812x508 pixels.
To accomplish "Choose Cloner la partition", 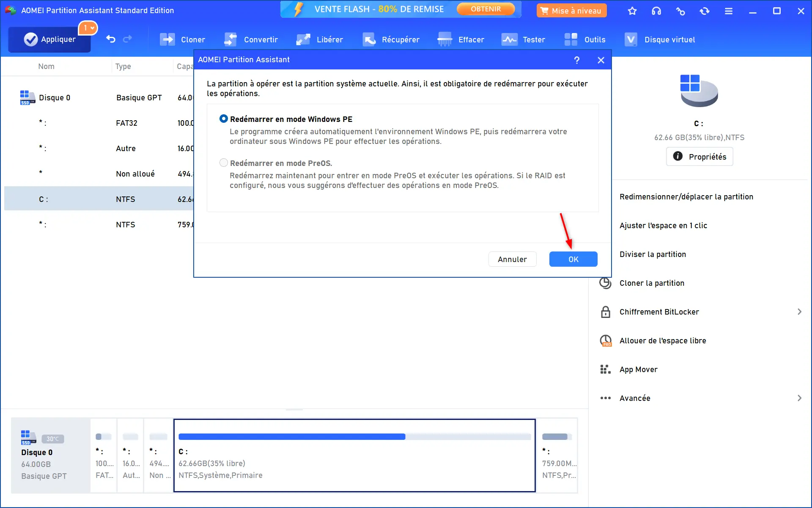I will (x=652, y=283).
